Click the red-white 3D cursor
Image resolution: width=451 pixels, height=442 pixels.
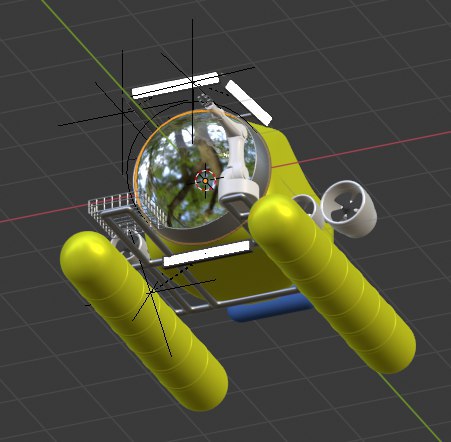[205, 180]
